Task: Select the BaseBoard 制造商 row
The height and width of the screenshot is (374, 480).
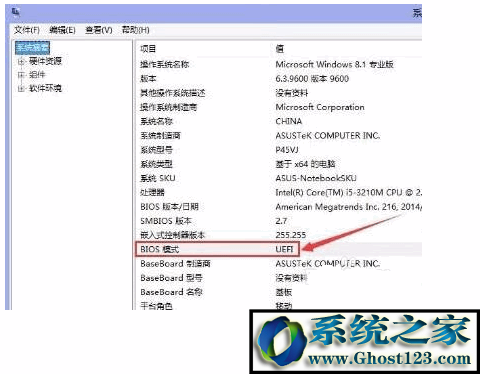Action: tap(175, 264)
